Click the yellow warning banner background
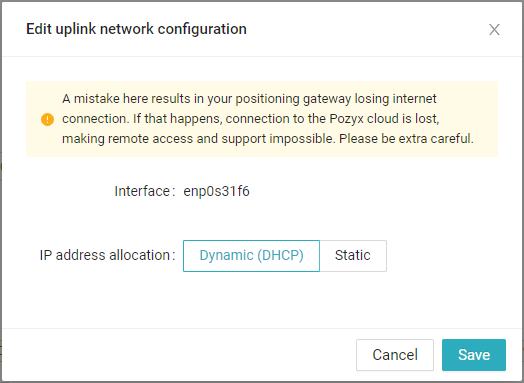The width and height of the screenshot is (524, 383). pos(262,119)
